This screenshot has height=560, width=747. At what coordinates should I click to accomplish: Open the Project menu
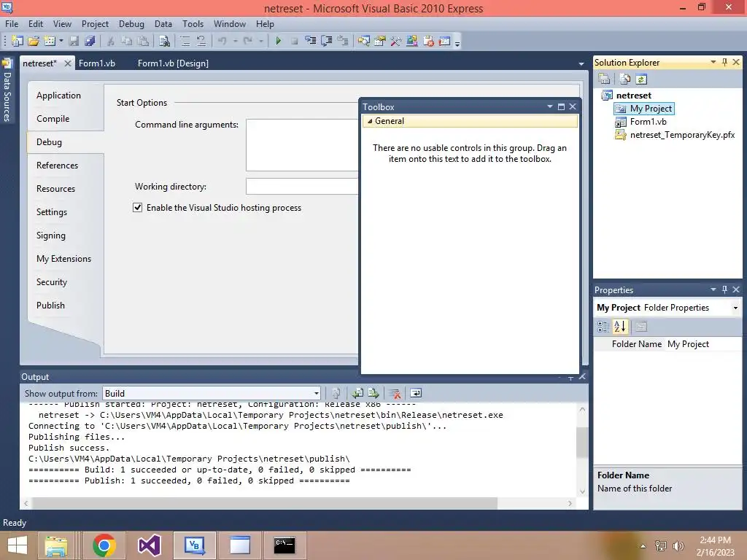pos(95,24)
